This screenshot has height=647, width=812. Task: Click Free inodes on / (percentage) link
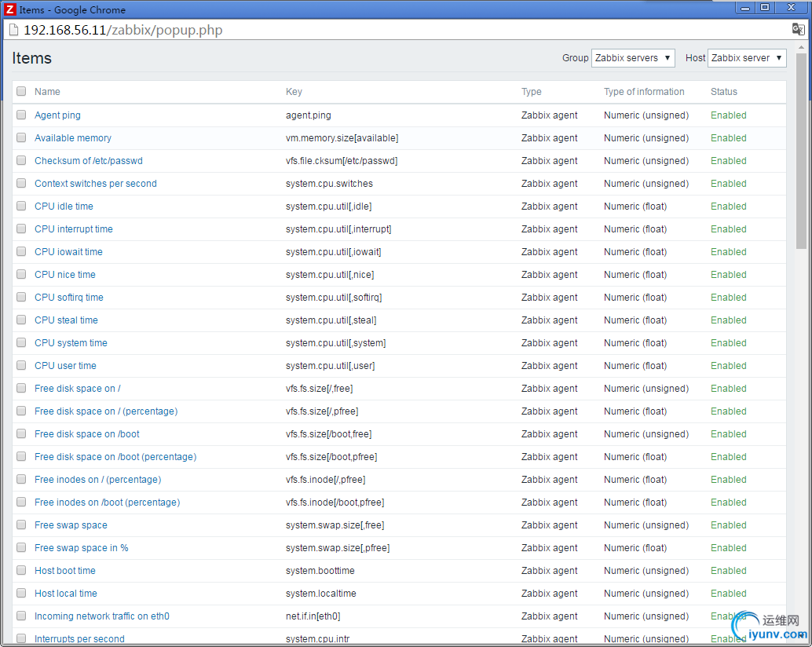click(98, 479)
